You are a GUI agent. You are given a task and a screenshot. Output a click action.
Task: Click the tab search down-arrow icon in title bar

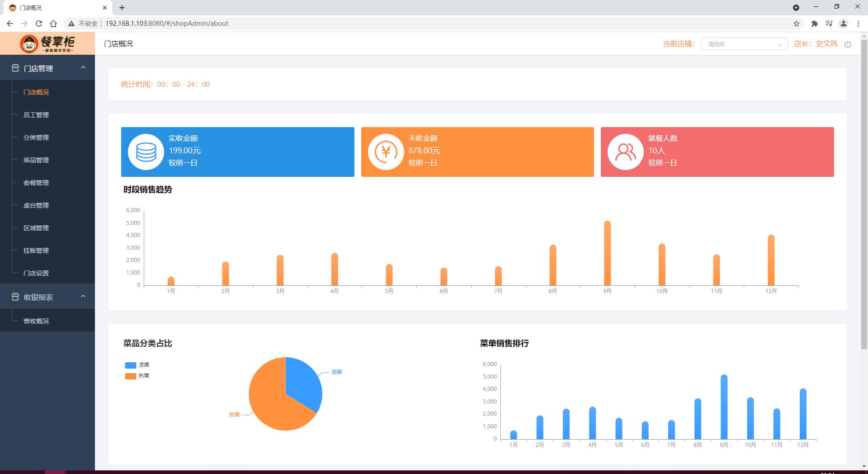point(796,8)
